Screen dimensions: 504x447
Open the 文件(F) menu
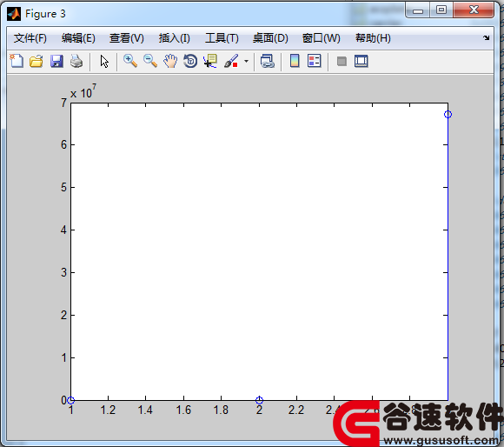pyautogui.click(x=30, y=38)
